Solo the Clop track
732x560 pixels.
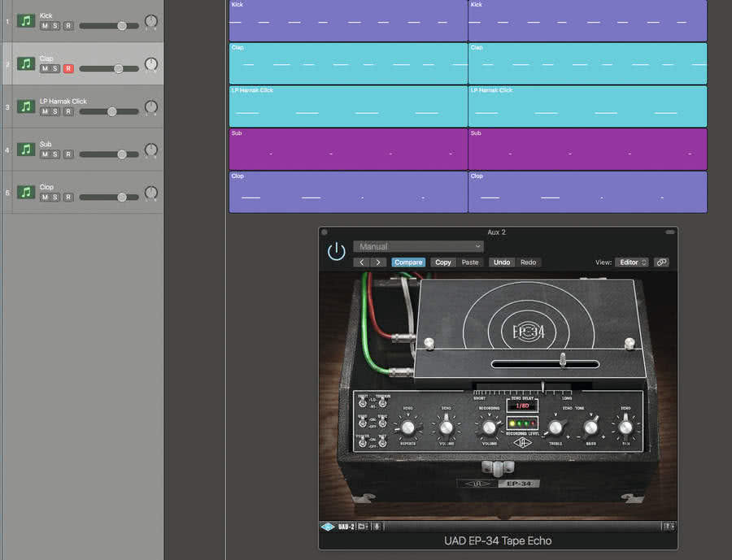[55, 197]
